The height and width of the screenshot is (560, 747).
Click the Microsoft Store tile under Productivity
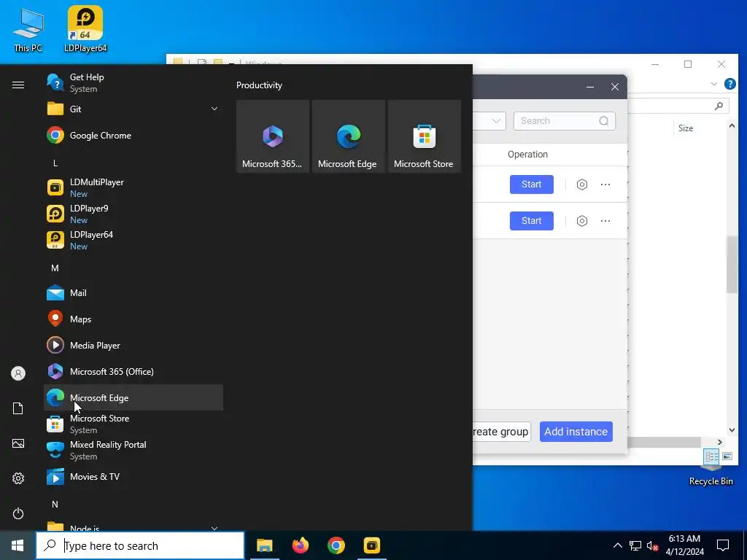click(424, 136)
